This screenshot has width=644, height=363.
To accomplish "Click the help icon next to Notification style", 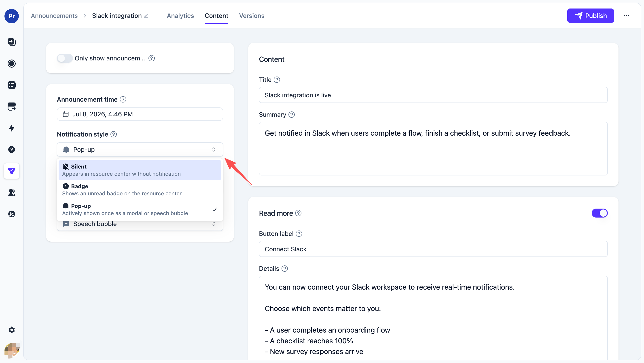I will 114,134.
